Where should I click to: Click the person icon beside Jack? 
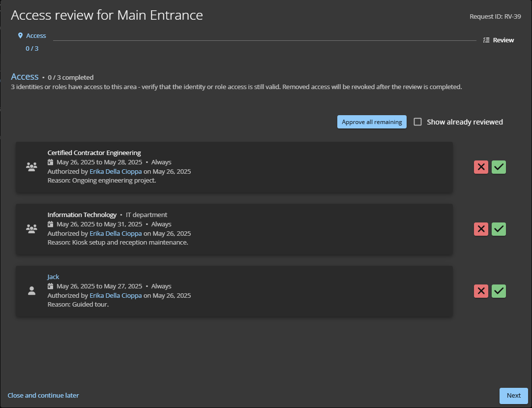click(x=31, y=291)
